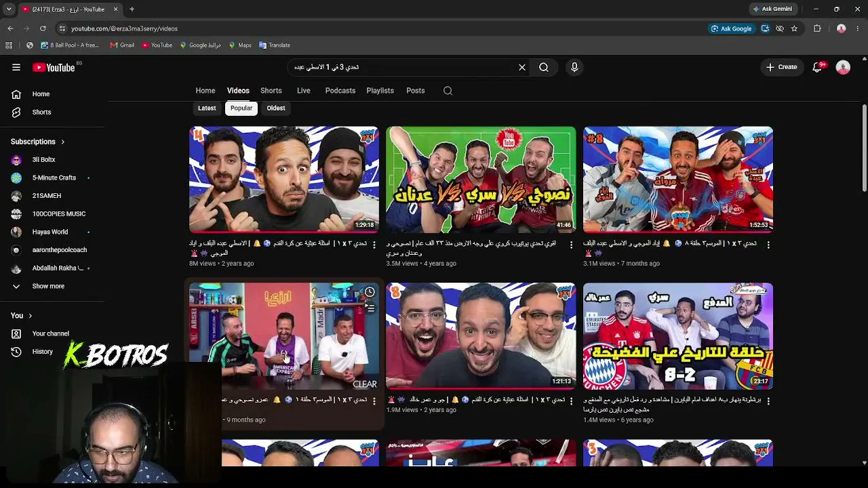The width and height of the screenshot is (868, 488).
Task: Open a new browser tab
Action: click(x=132, y=9)
